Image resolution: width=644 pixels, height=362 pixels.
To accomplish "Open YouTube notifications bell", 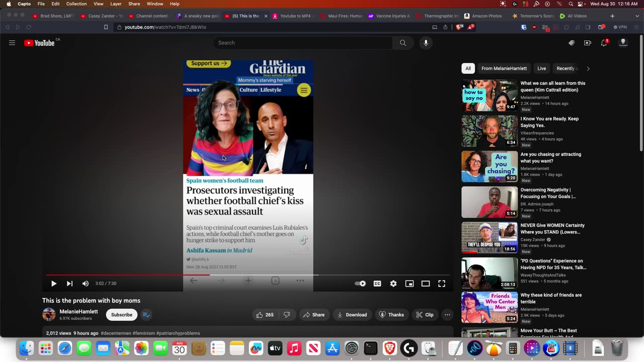I will point(604,43).
